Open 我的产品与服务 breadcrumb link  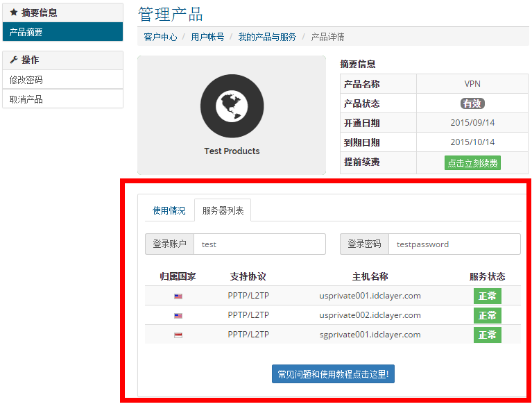pyautogui.click(x=267, y=37)
